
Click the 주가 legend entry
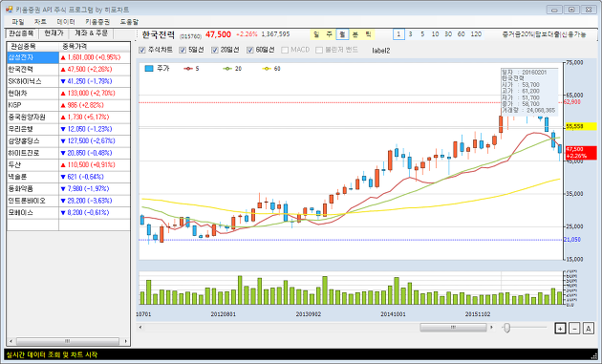pos(157,69)
